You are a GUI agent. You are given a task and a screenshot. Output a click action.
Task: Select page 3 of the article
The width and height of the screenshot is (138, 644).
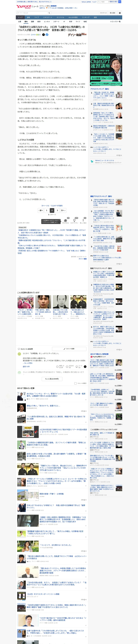click(57, 210)
